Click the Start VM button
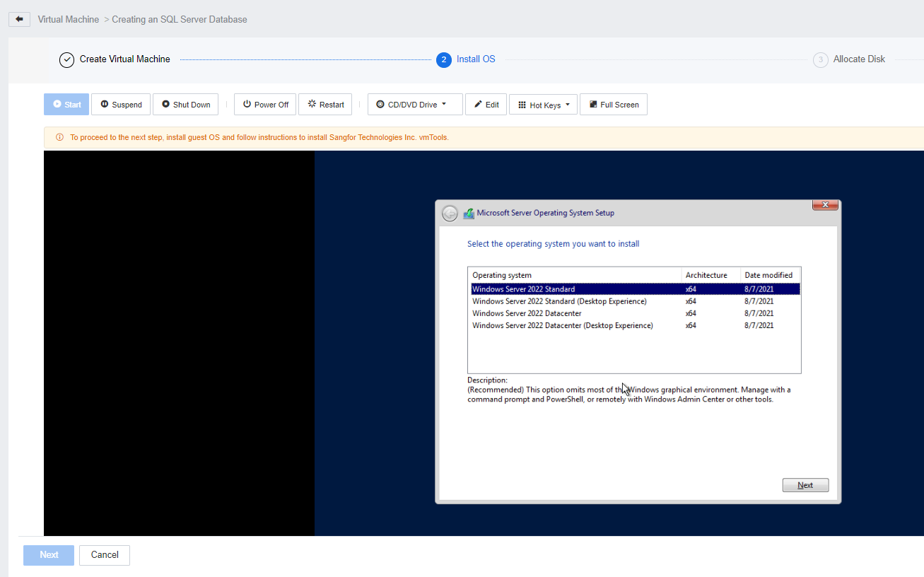Screen dimensions: 924x577 coord(66,105)
